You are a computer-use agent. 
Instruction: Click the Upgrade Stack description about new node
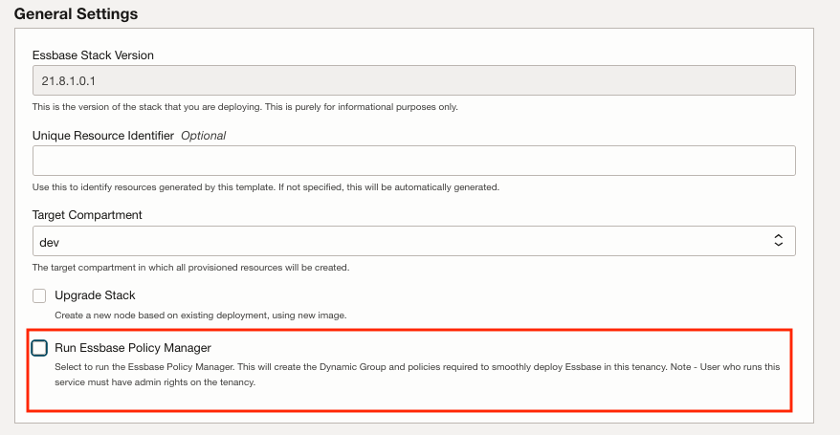200,316
